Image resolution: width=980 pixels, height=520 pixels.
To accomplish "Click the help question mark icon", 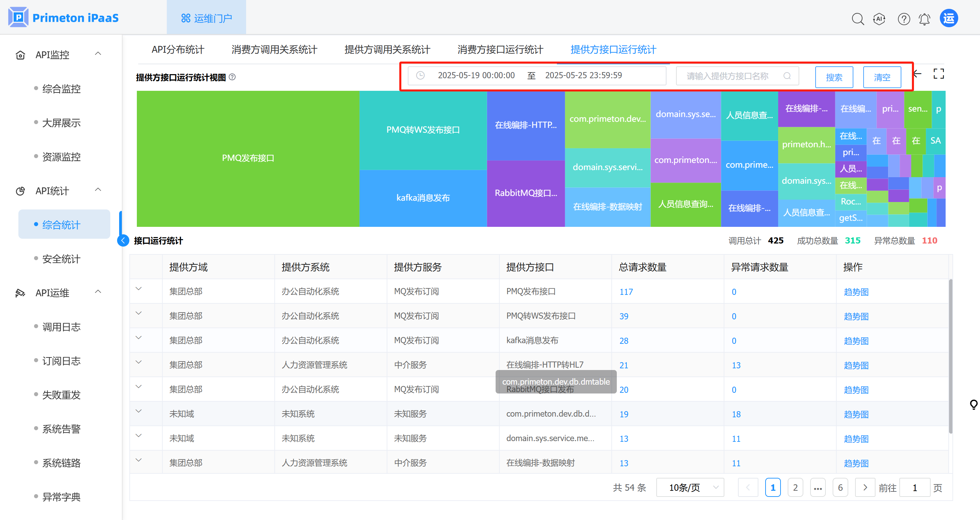I will click(903, 19).
